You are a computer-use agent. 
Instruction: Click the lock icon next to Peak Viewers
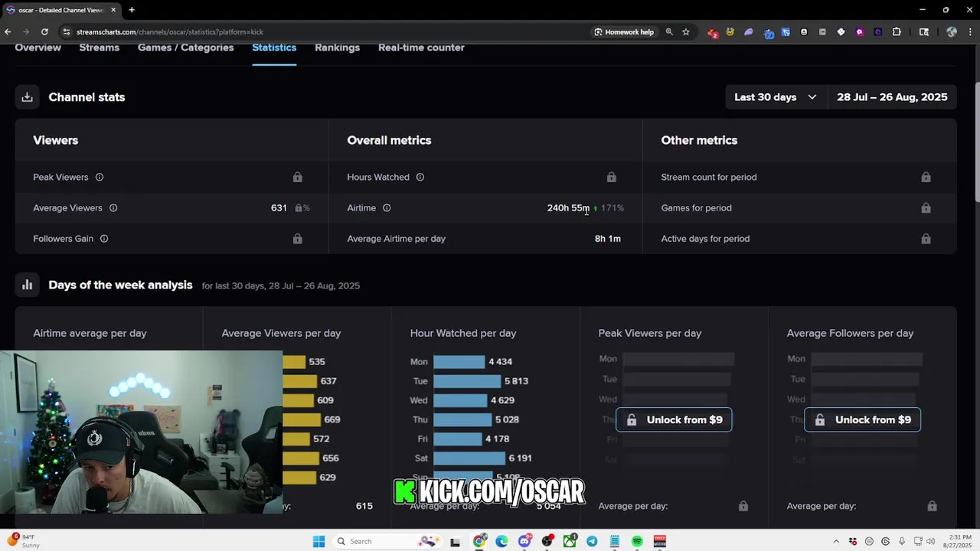(x=297, y=178)
